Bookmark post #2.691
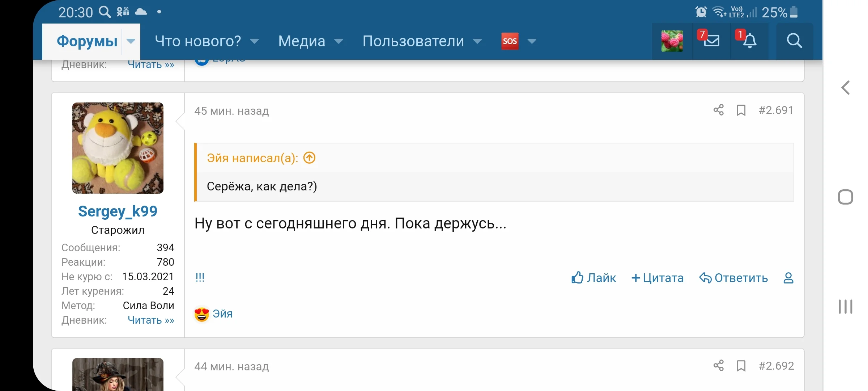This screenshot has height=391, width=868. click(741, 110)
